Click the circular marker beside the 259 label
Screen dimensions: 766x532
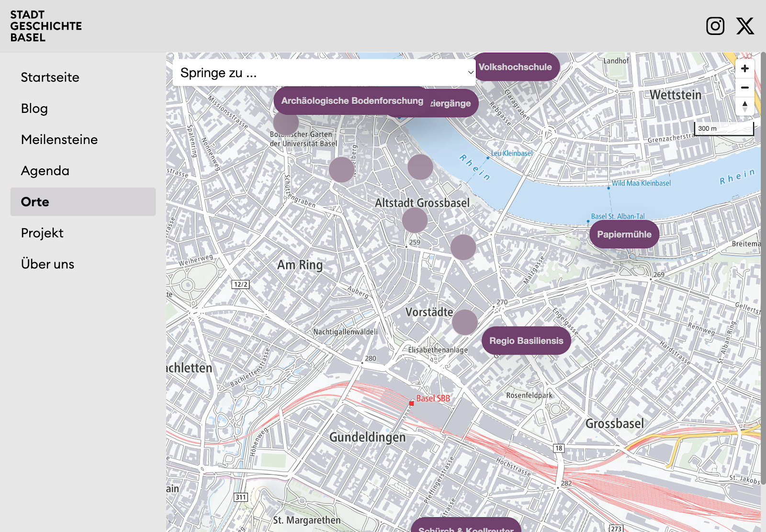(415, 220)
